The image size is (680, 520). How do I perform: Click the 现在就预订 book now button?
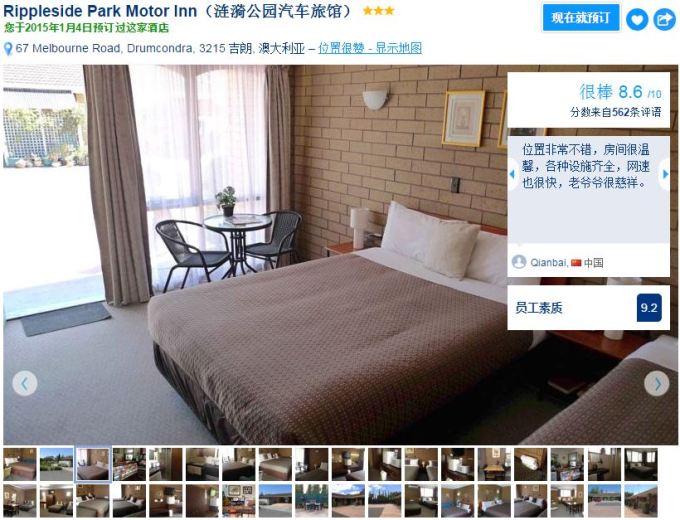pyautogui.click(x=581, y=18)
